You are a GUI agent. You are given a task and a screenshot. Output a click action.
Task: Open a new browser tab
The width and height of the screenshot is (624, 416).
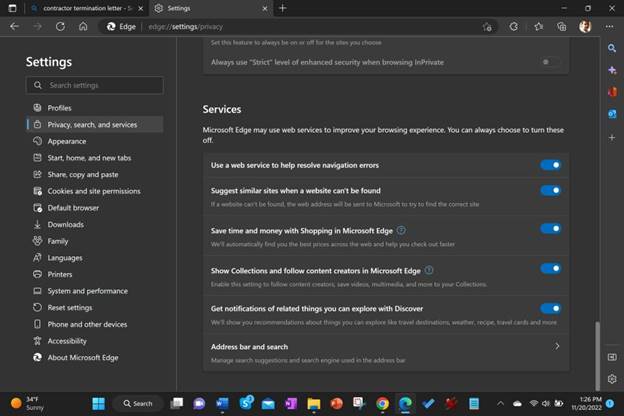(283, 8)
